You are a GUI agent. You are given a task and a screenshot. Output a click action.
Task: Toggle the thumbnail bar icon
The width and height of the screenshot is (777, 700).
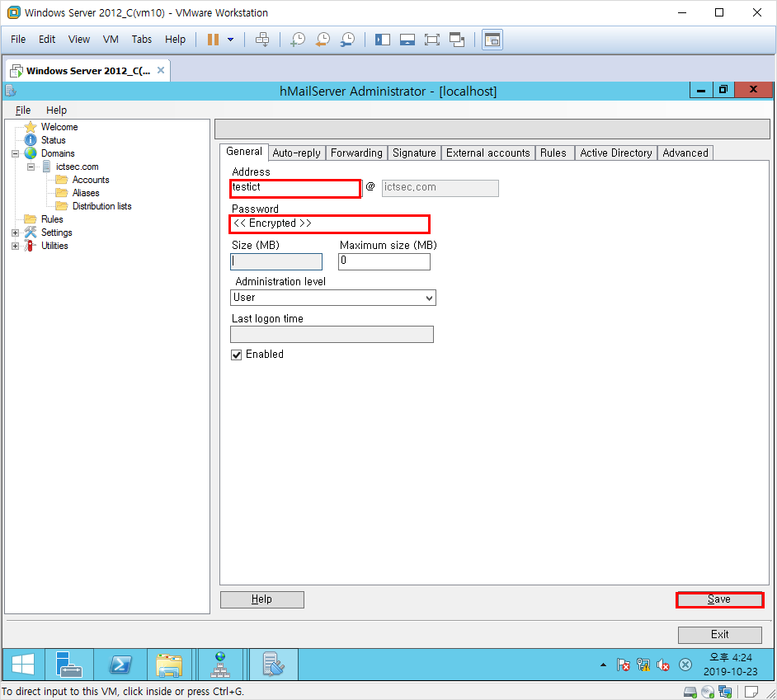point(407,40)
